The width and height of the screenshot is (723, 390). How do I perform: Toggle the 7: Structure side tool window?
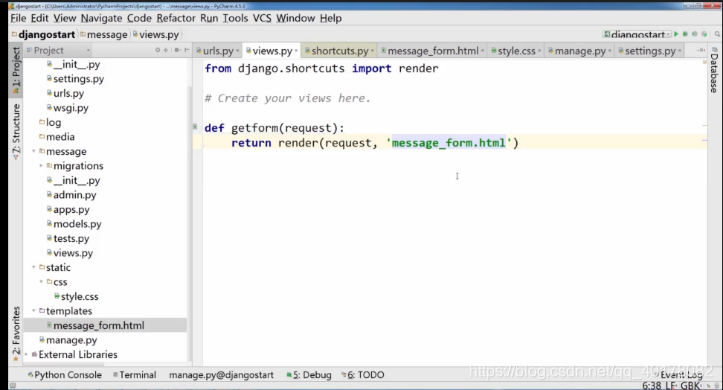16,131
